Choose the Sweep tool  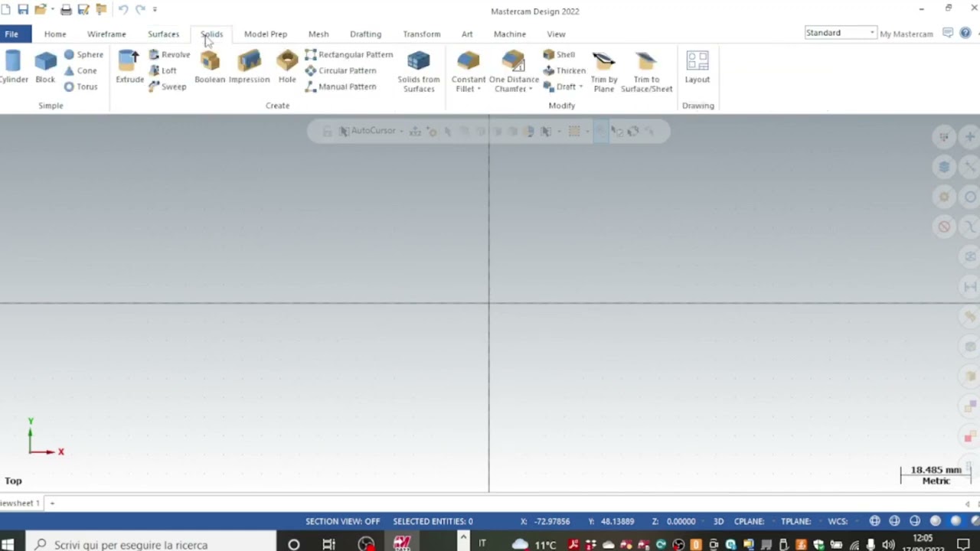167,86
